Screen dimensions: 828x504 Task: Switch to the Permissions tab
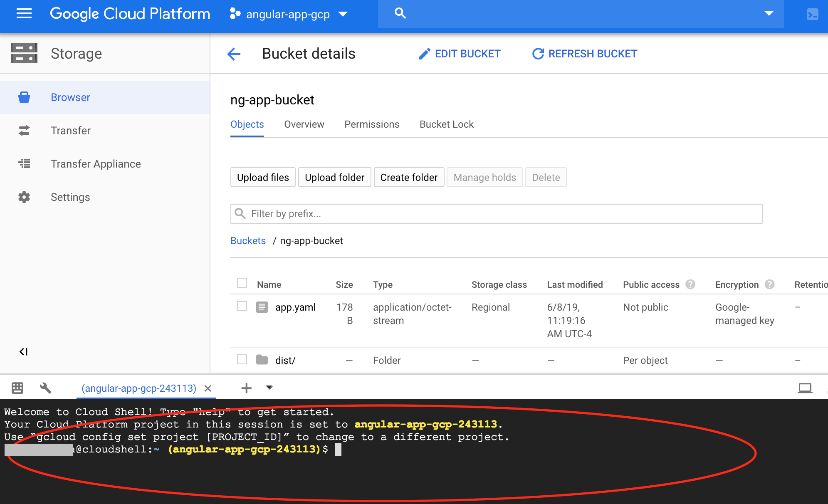[x=372, y=124]
